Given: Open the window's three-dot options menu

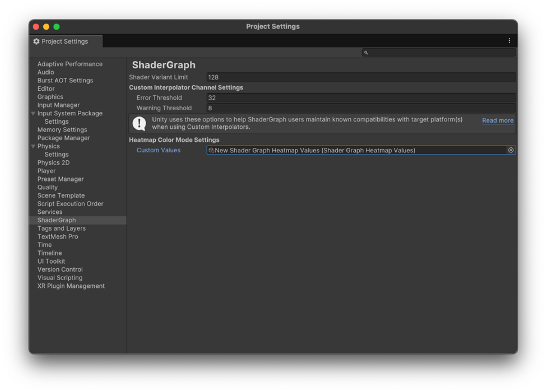Looking at the screenshot, I should [509, 41].
